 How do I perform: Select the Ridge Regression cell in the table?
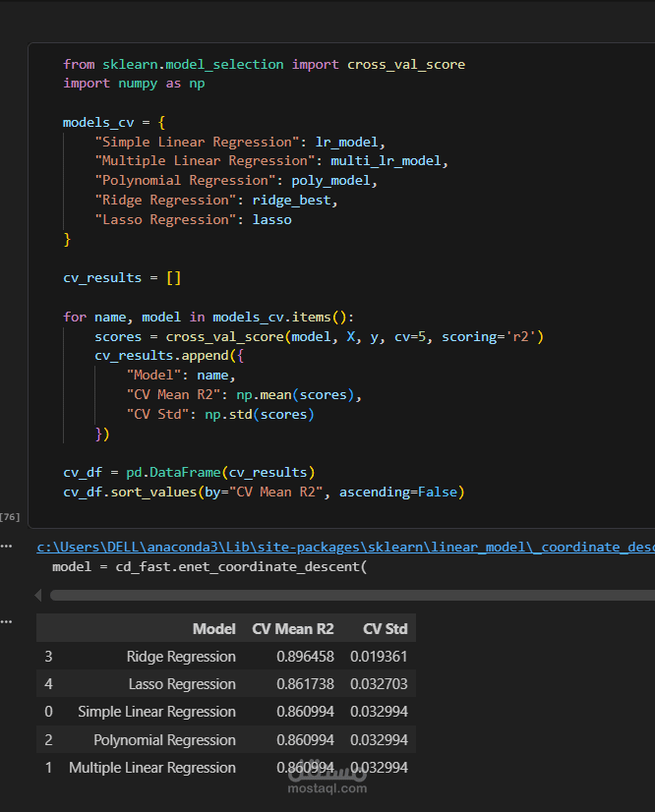pos(181,657)
